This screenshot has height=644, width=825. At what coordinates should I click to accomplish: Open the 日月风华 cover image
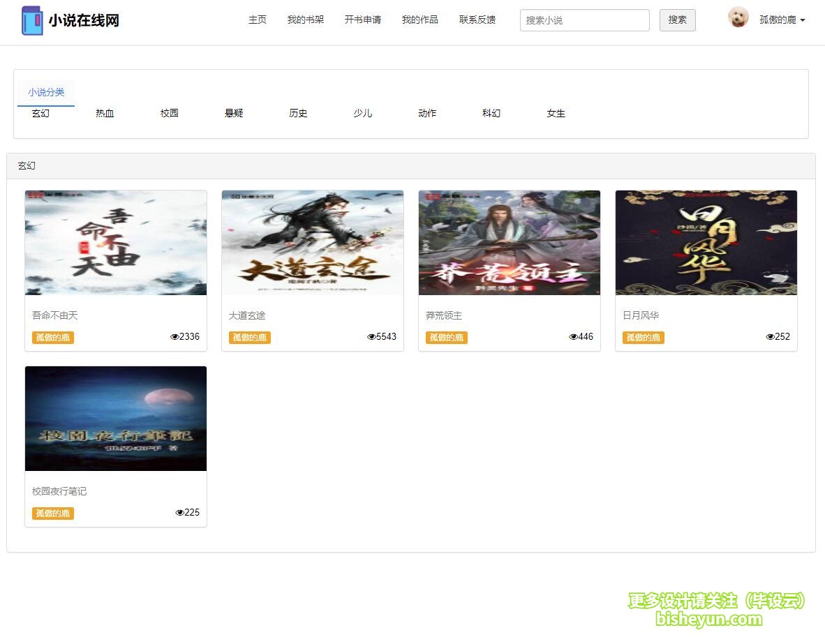click(706, 243)
